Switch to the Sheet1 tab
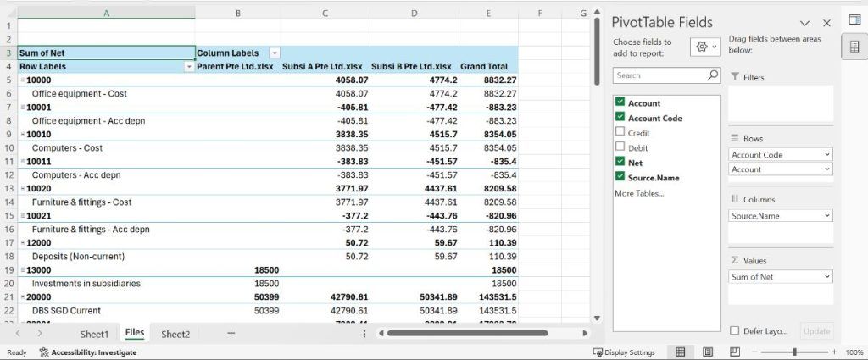The height and width of the screenshot is (360, 868). [95, 334]
